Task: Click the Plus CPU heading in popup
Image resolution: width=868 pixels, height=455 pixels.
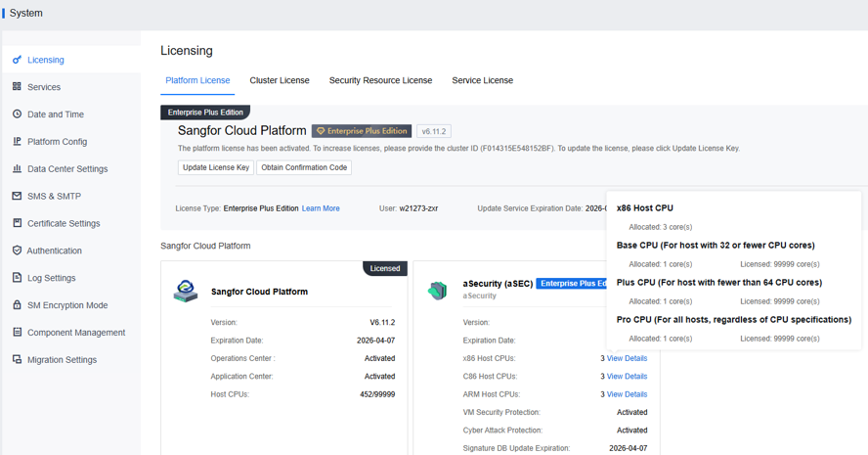Action: point(719,282)
